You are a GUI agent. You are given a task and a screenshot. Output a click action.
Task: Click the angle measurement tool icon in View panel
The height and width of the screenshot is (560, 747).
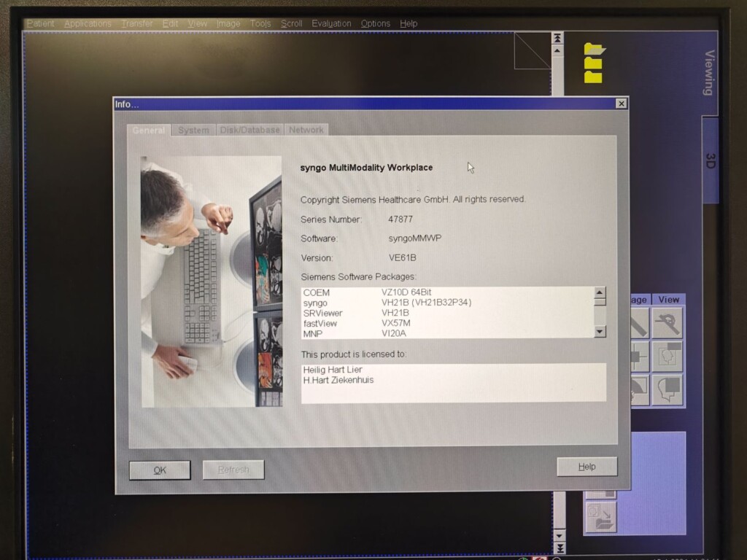tap(667, 323)
